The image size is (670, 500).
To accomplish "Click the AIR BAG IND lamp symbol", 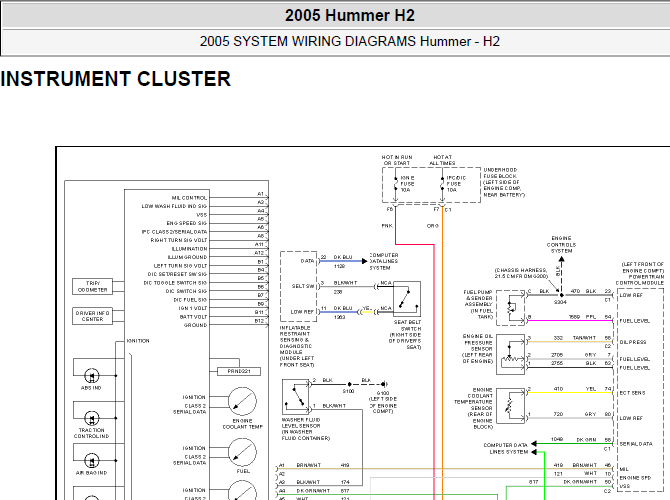I will [91, 461].
